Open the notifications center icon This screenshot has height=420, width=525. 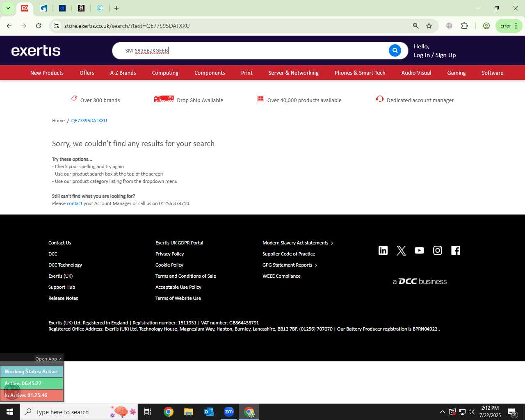[512, 412]
